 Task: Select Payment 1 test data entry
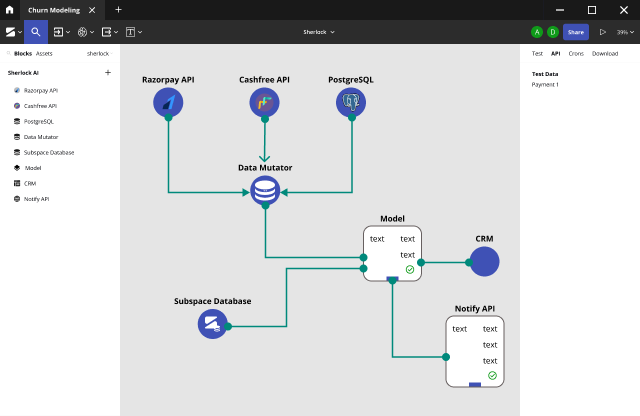tap(545, 85)
